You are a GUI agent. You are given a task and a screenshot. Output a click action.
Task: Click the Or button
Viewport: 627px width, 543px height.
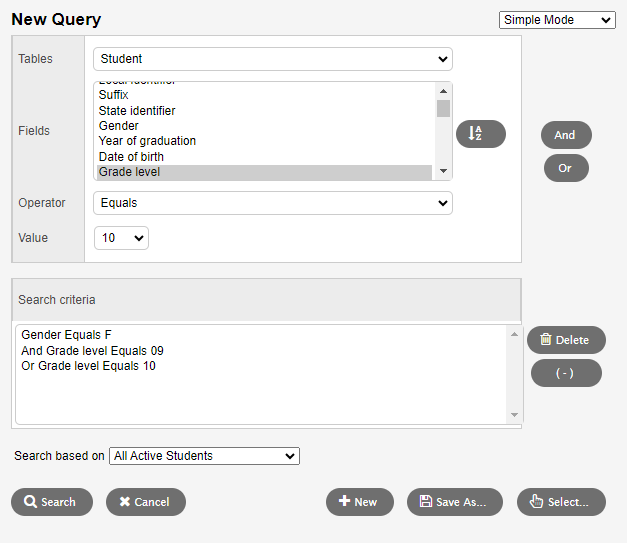(x=566, y=168)
